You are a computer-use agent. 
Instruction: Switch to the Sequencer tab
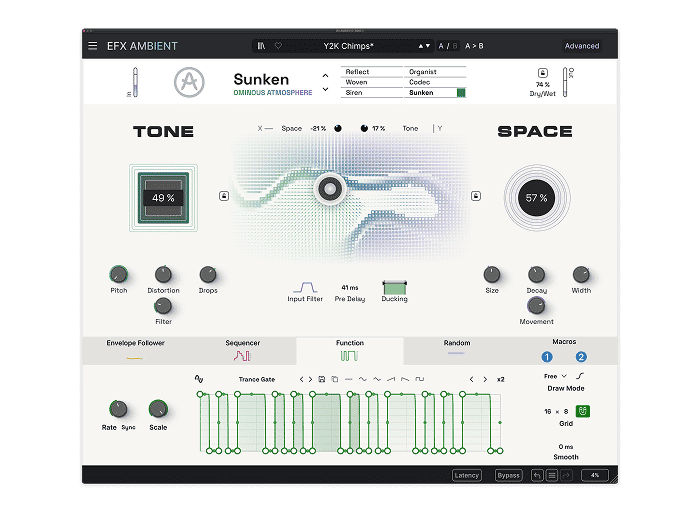coord(242,351)
